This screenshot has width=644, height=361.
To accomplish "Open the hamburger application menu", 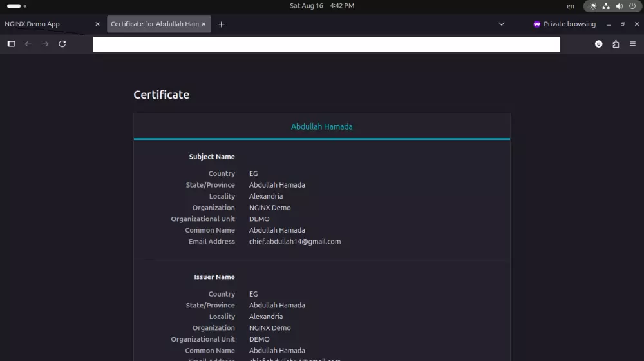I will pyautogui.click(x=632, y=44).
